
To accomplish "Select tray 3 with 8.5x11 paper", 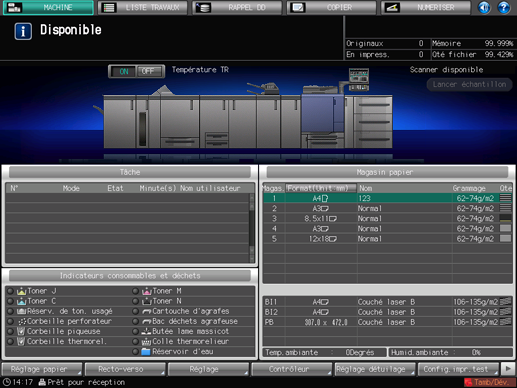I will coord(388,219).
